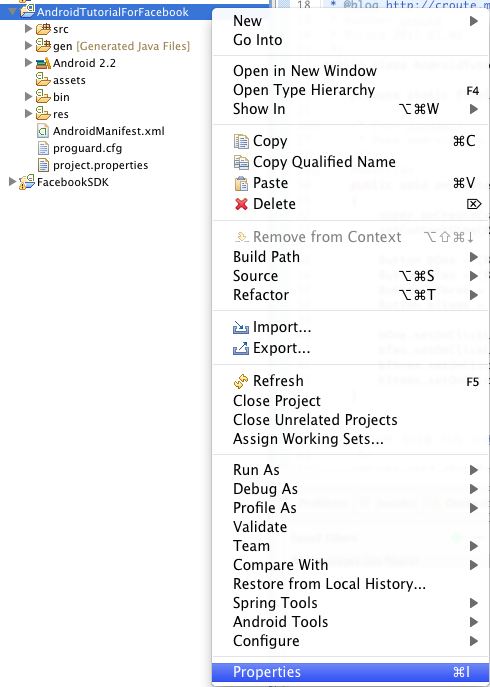Choose Go Into menu entry

pos(351,40)
